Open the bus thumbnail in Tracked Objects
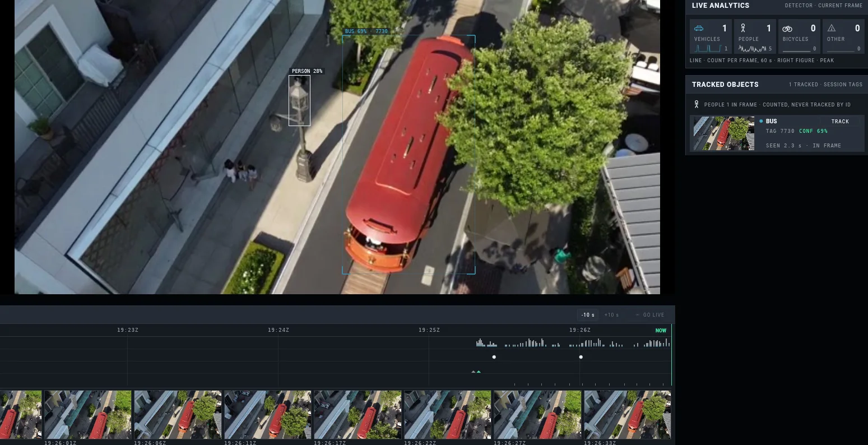 point(724,133)
